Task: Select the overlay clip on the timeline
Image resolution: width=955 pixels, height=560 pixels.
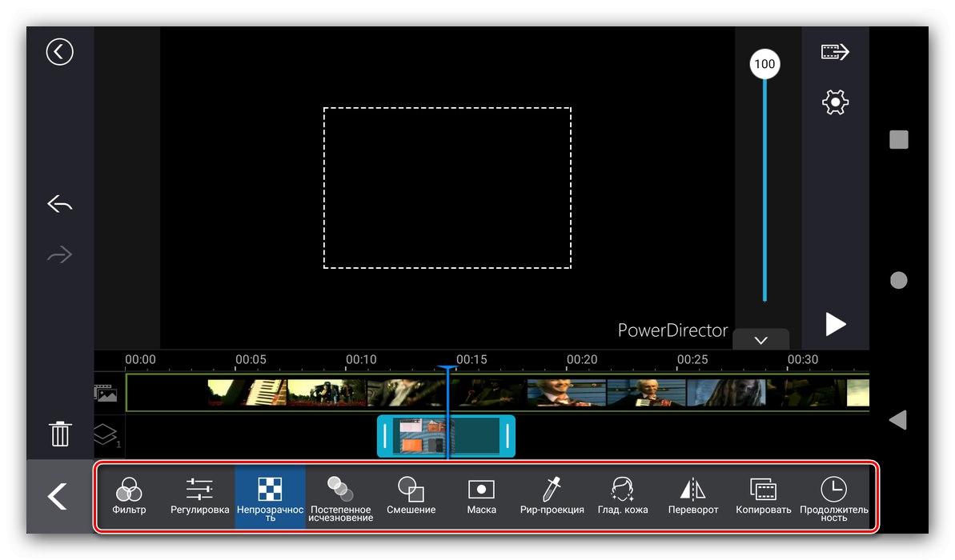Action: click(446, 437)
